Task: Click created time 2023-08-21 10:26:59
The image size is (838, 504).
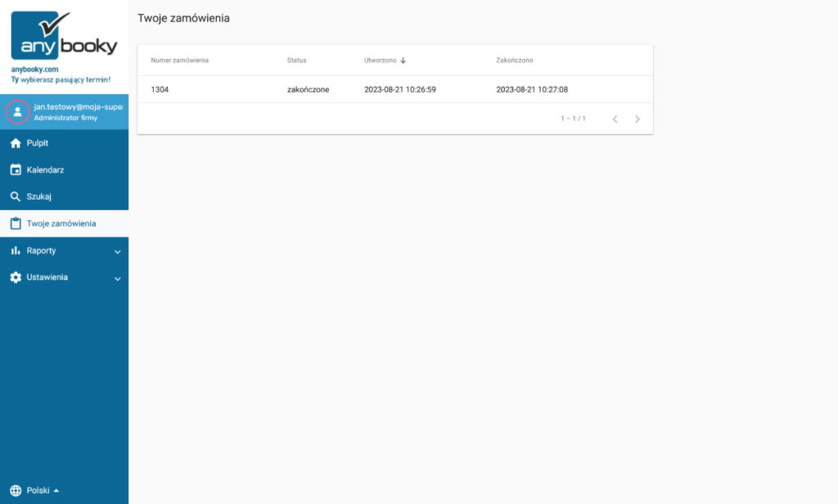Action: coord(399,90)
